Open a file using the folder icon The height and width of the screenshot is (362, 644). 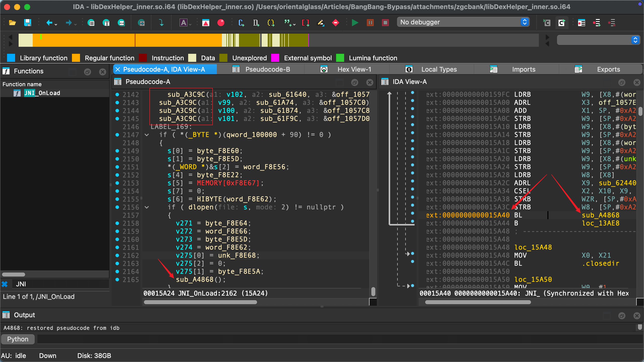coord(12,23)
